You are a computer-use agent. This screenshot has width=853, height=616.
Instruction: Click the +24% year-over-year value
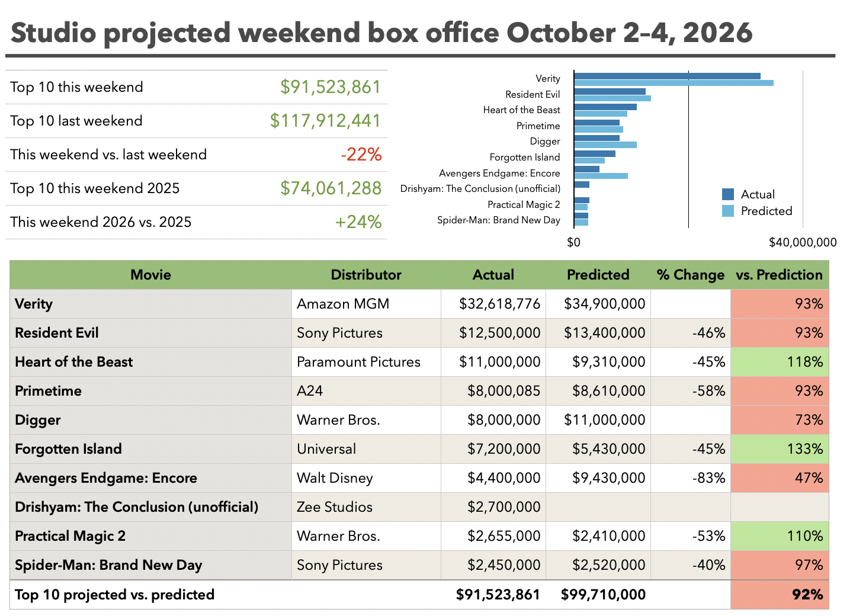coord(358,222)
